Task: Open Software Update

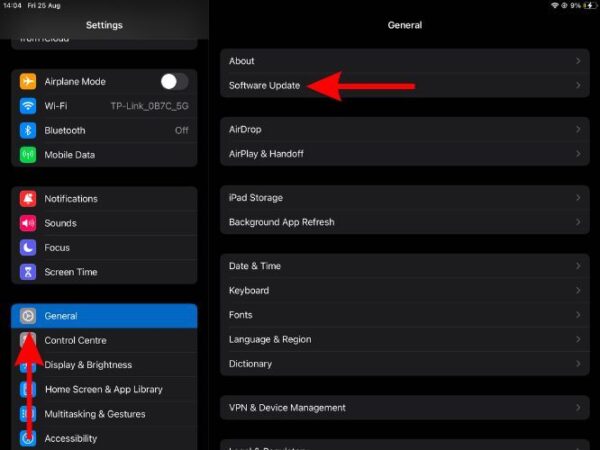Action: [264, 86]
